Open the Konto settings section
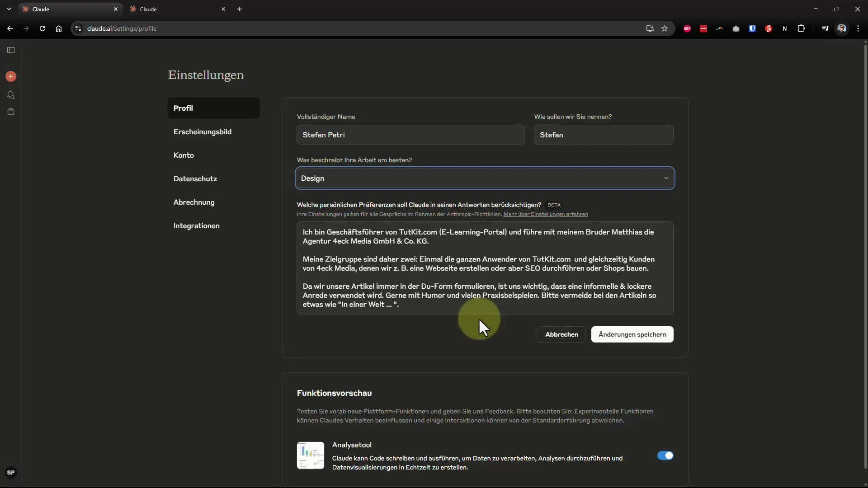The height and width of the screenshot is (488, 868). point(213,155)
